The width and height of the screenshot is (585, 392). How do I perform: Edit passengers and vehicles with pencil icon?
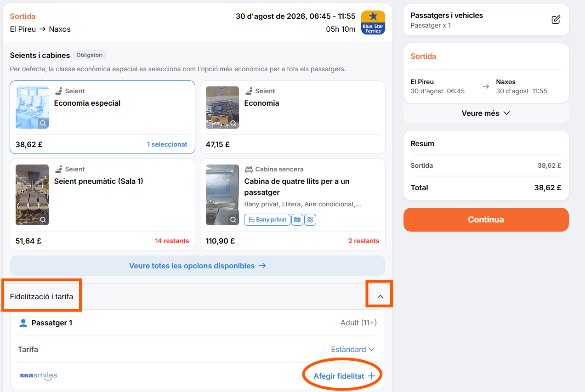click(556, 20)
